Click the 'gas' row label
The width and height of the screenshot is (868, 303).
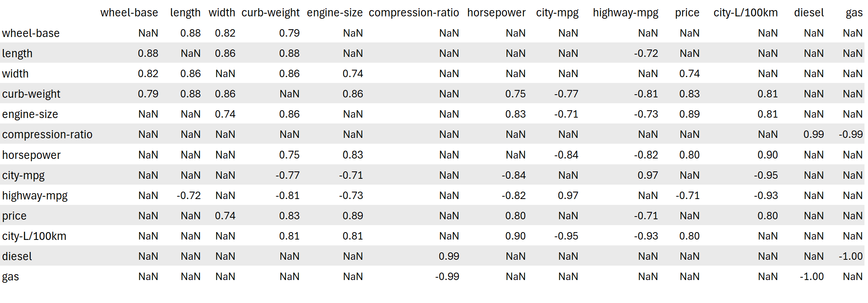(x=11, y=277)
